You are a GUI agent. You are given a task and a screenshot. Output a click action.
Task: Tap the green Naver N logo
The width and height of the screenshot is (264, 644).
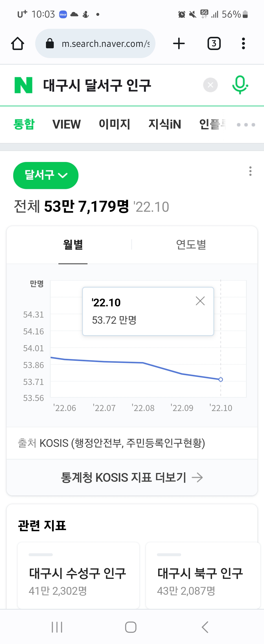(23, 85)
